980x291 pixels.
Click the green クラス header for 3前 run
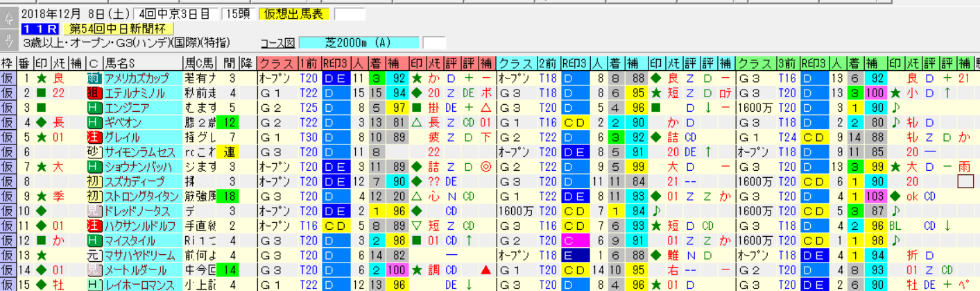click(757, 63)
